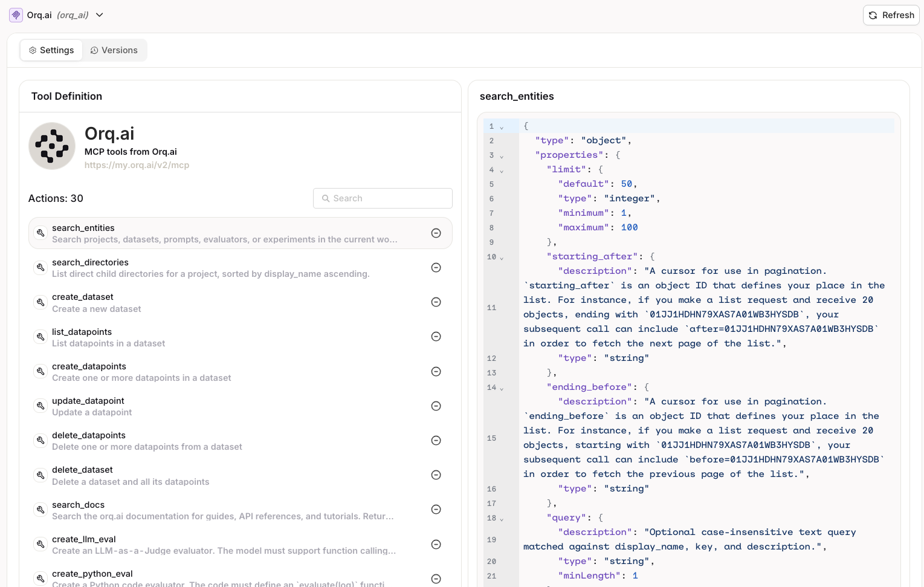Image resolution: width=924 pixels, height=587 pixels.
Task: Select the update_datapoint action row
Action: tap(241, 406)
